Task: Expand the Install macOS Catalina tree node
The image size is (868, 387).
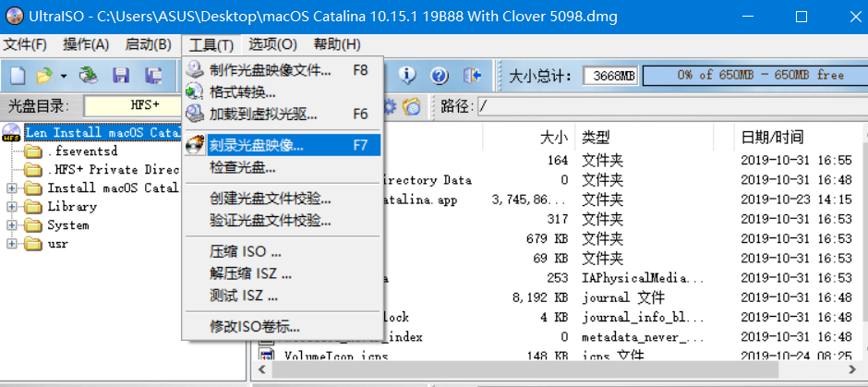Action: click(x=12, y=188)
